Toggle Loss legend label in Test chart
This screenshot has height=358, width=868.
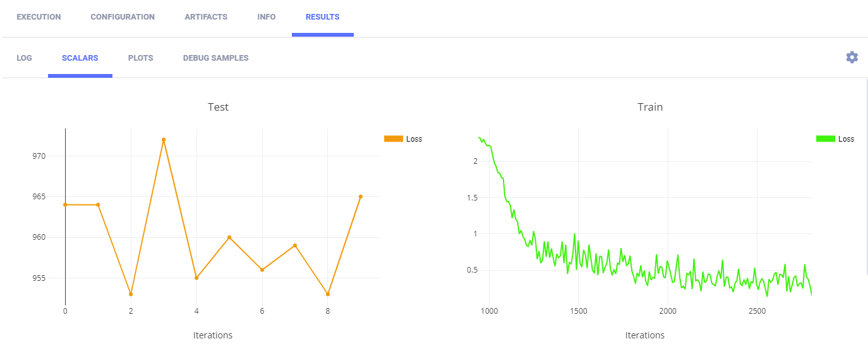pos(414,139)
